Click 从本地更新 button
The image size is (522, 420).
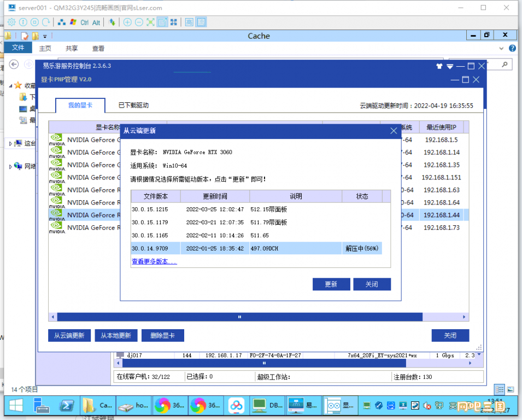pyautogui.click(x=116, y=335)
